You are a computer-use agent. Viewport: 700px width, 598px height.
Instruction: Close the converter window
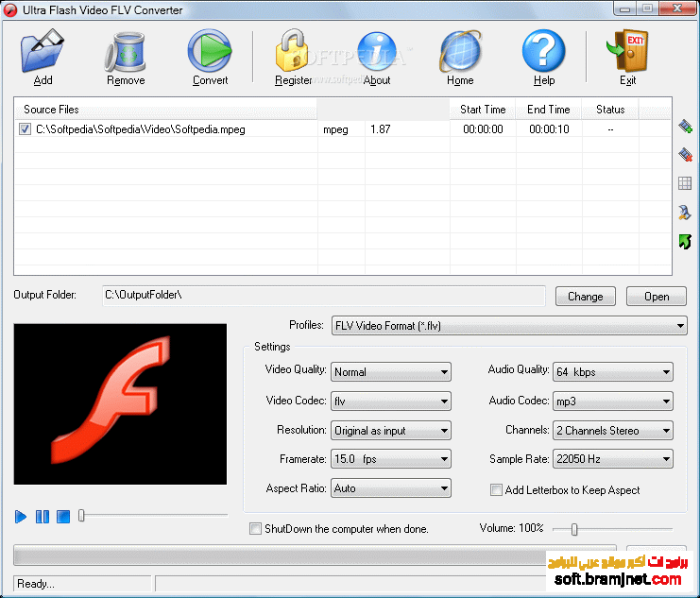677,9
